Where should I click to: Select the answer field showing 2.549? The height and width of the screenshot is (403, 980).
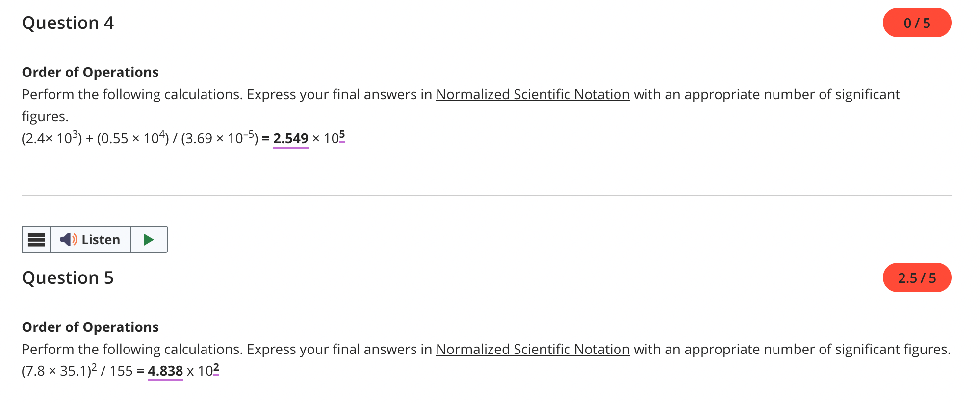tap(290, 138)
